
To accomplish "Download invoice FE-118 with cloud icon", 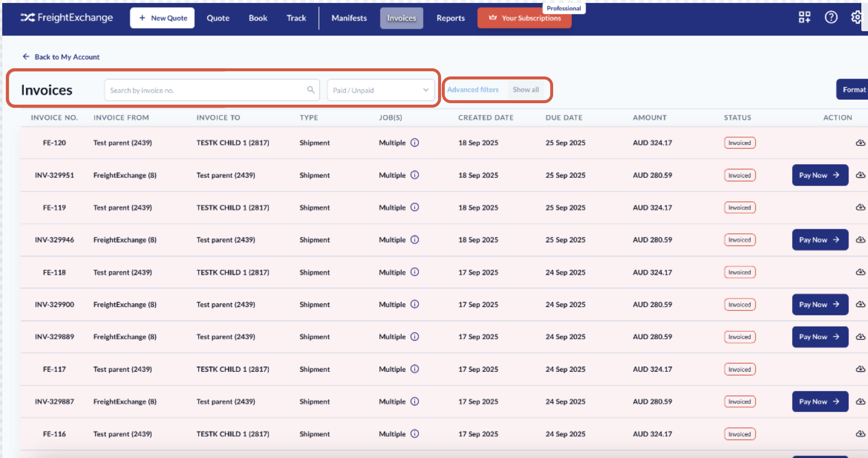I will tap(861, 272).
